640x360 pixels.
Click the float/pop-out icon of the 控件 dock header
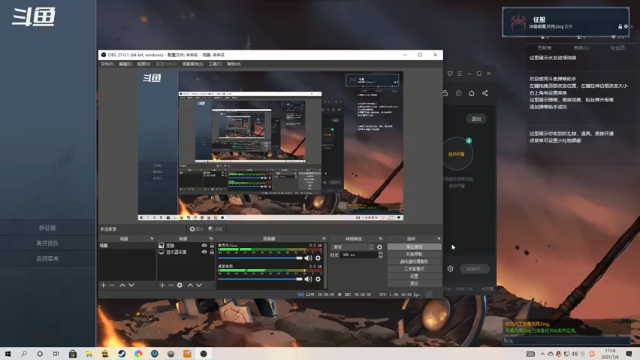(439, 238)
